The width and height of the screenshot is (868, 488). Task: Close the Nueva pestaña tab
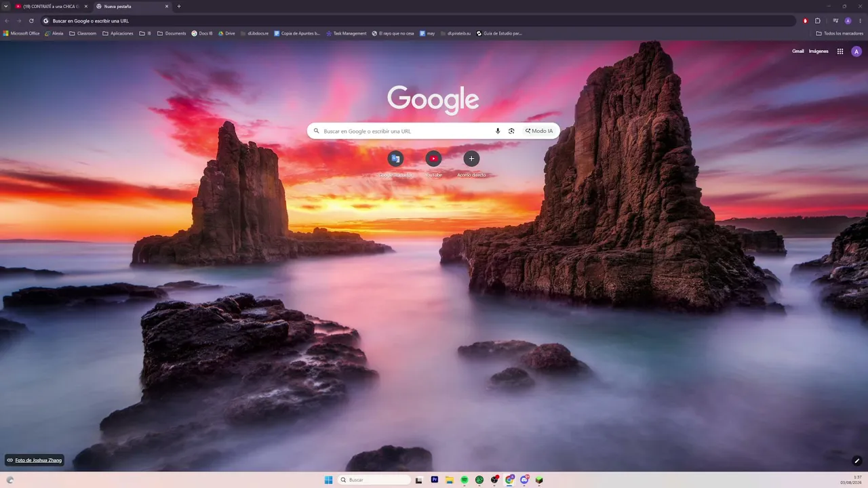(x=167, y=6)
